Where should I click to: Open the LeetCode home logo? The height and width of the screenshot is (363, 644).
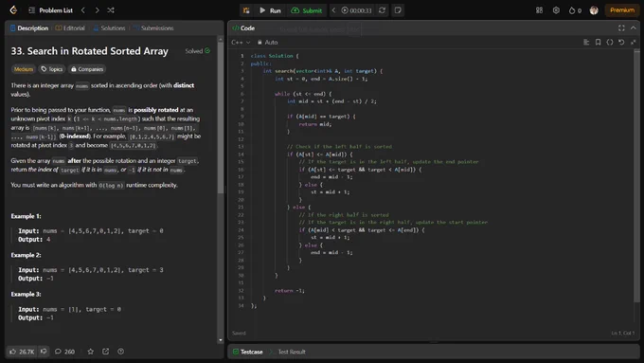click(13, 10)
